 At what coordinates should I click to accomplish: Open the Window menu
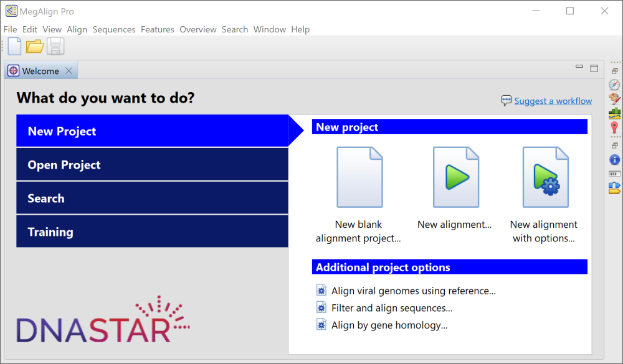tap(270, 29)
